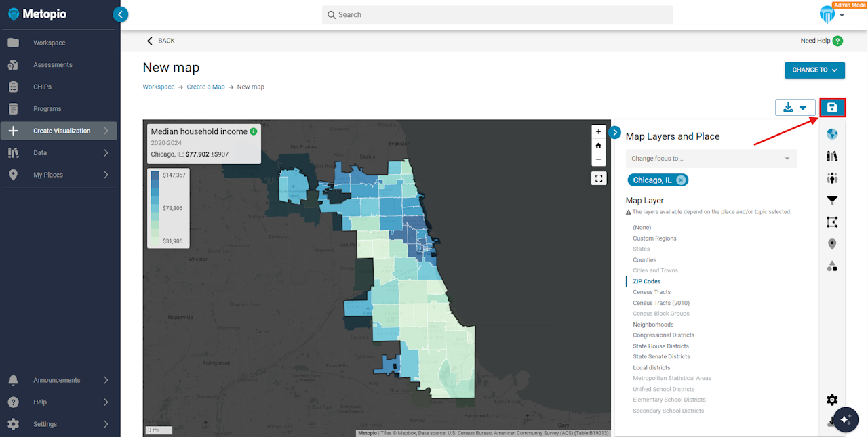
Task: Expand the Create Visualization submenu arrow
Action: click(x=106, y=131)
